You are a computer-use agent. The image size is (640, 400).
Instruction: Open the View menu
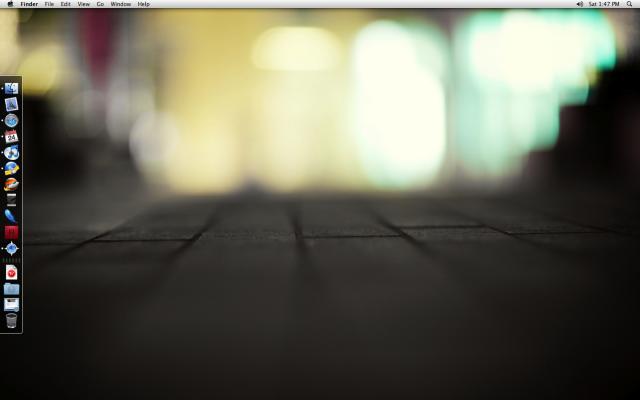pos(84,4)
